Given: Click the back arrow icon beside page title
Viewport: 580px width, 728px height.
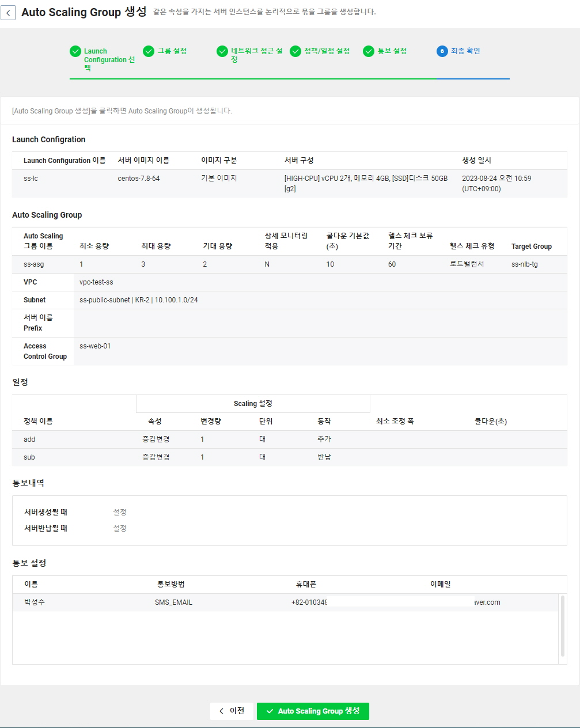Looking at the screenshot, I should coord(8,13).
